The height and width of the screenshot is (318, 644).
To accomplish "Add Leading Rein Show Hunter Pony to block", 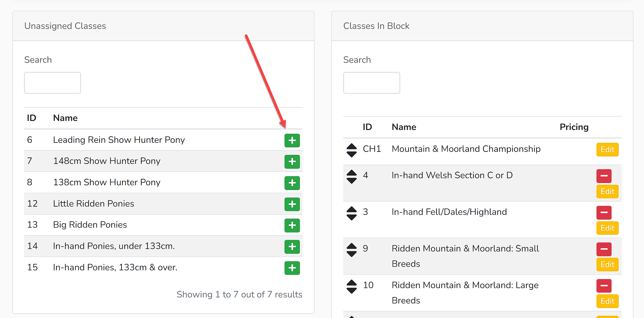I will [292, 140].
